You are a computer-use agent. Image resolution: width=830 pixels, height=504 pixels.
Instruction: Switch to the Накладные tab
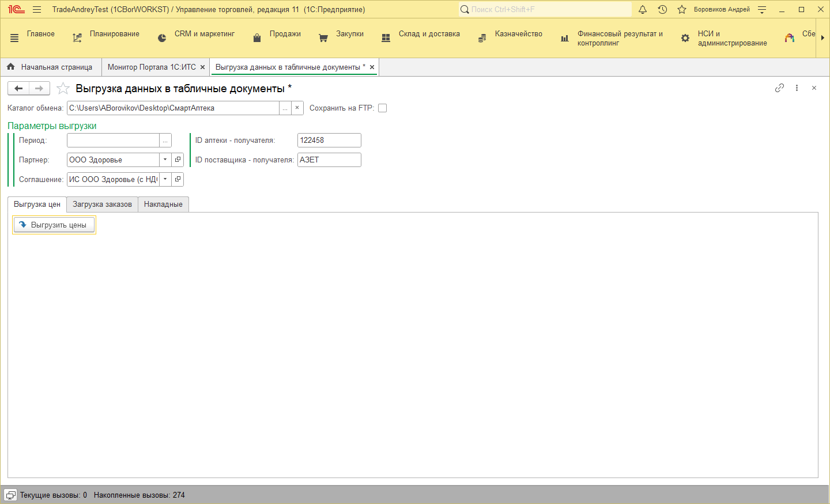[x=163, y=204]
